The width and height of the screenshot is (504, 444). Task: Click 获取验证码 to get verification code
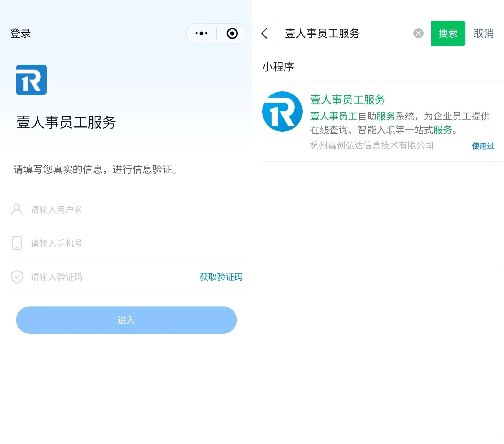pos(221,277)
